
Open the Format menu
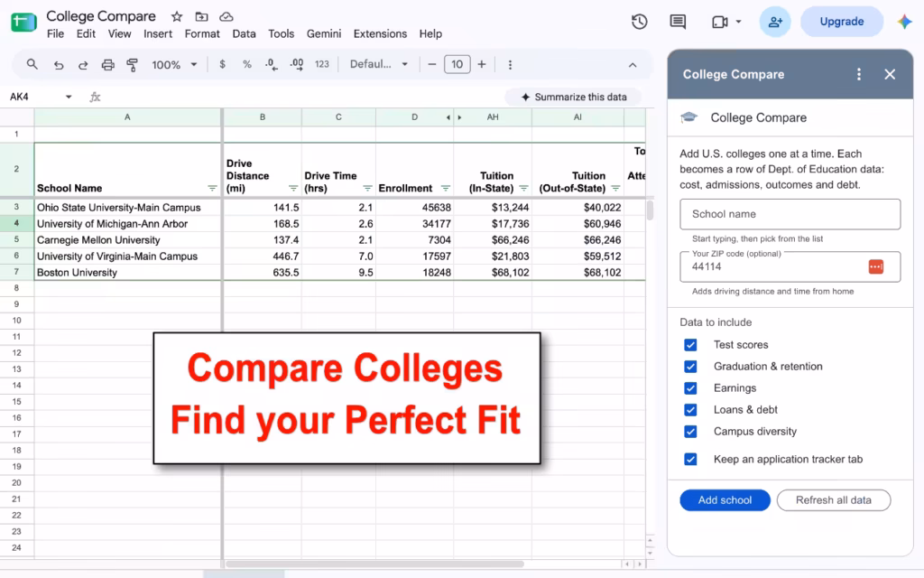(x=202, y=33)
